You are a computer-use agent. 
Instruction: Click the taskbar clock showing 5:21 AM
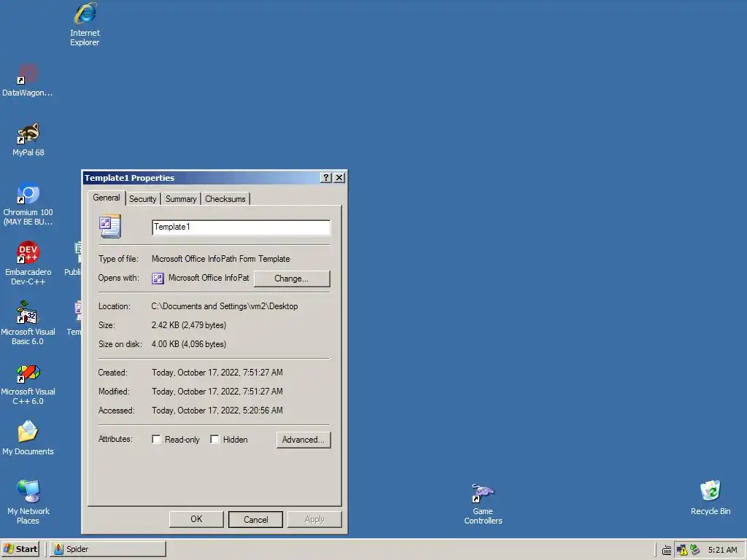722,550
